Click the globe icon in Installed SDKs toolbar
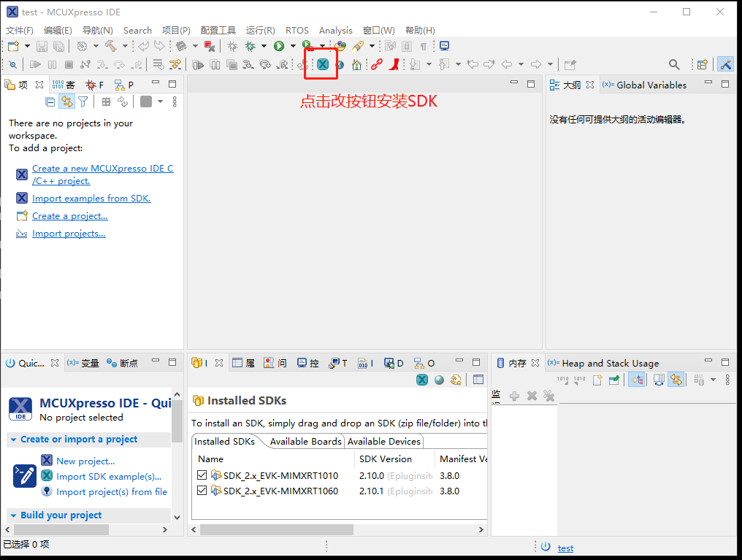The image size is (742, 560). pyautogui.click(x=439, y=380)
